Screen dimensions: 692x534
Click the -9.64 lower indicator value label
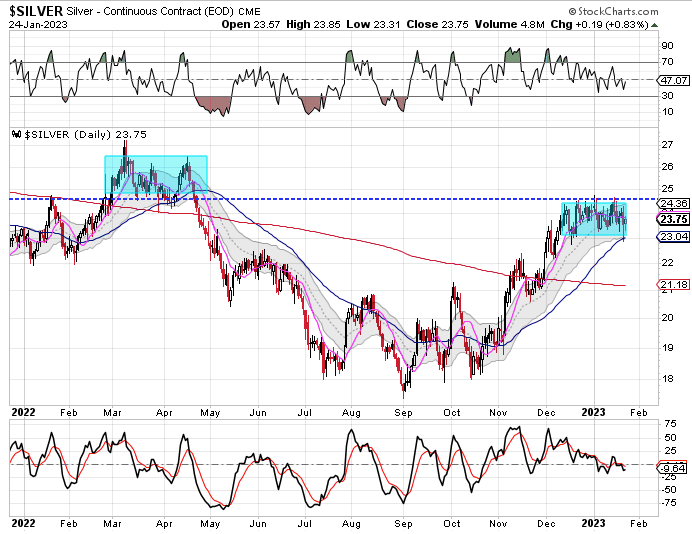pos(670,467)
